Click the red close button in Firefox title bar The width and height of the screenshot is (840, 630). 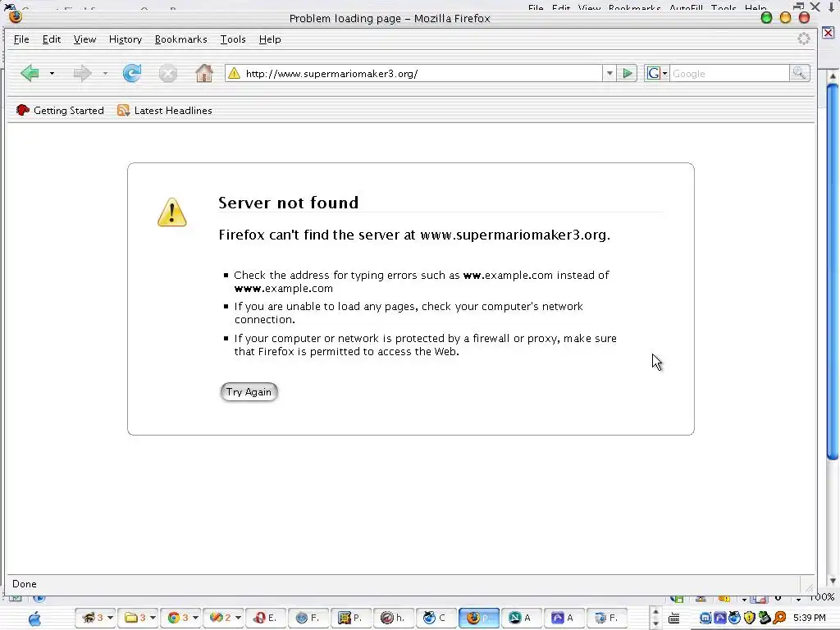point(804,18)
